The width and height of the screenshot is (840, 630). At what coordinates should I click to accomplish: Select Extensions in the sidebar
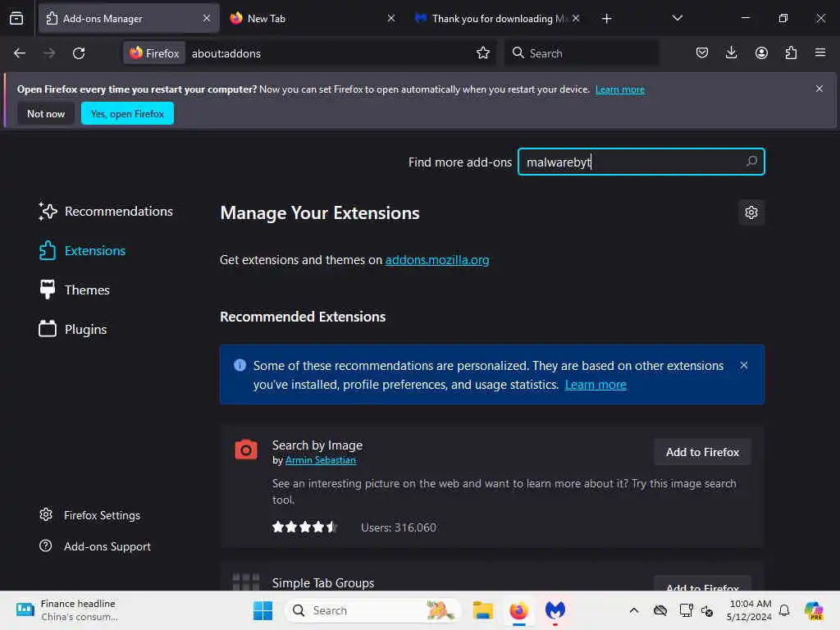pos(82,251)
